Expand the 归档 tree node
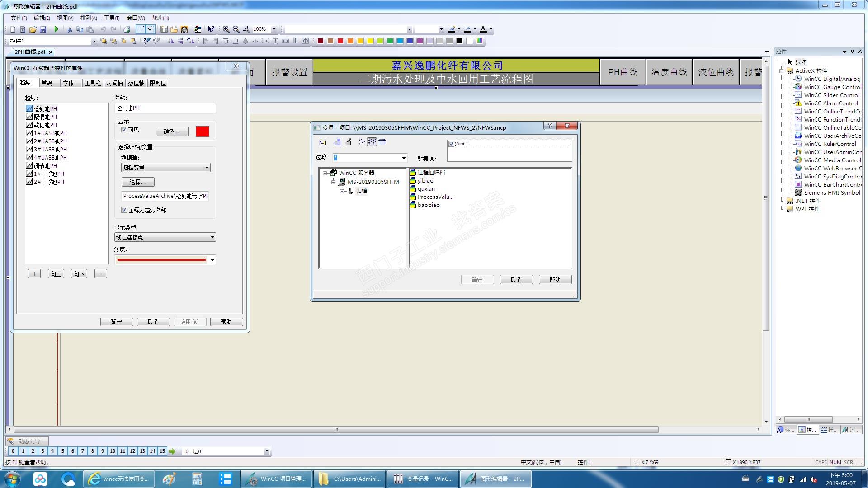 pyautogui.click(x=342, y=191)
